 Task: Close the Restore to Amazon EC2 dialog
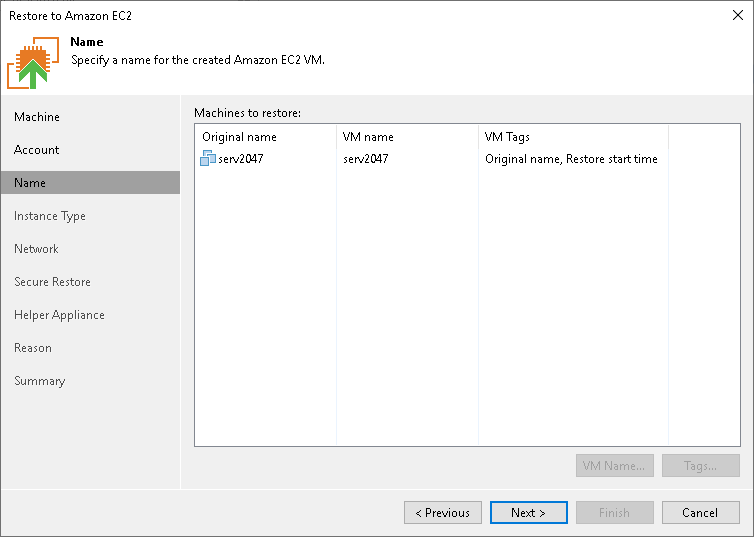tap(738, 15)
